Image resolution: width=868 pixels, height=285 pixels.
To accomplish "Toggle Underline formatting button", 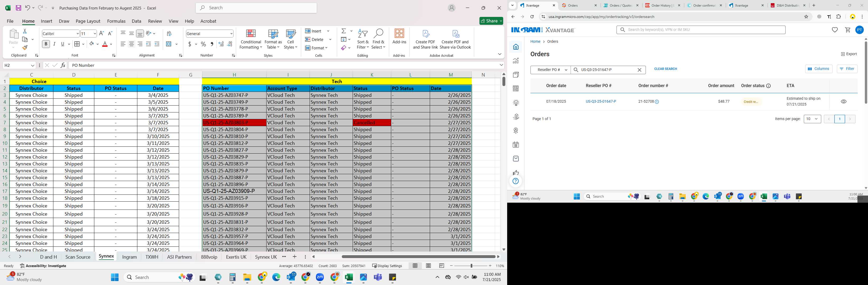I will [63, 44].
